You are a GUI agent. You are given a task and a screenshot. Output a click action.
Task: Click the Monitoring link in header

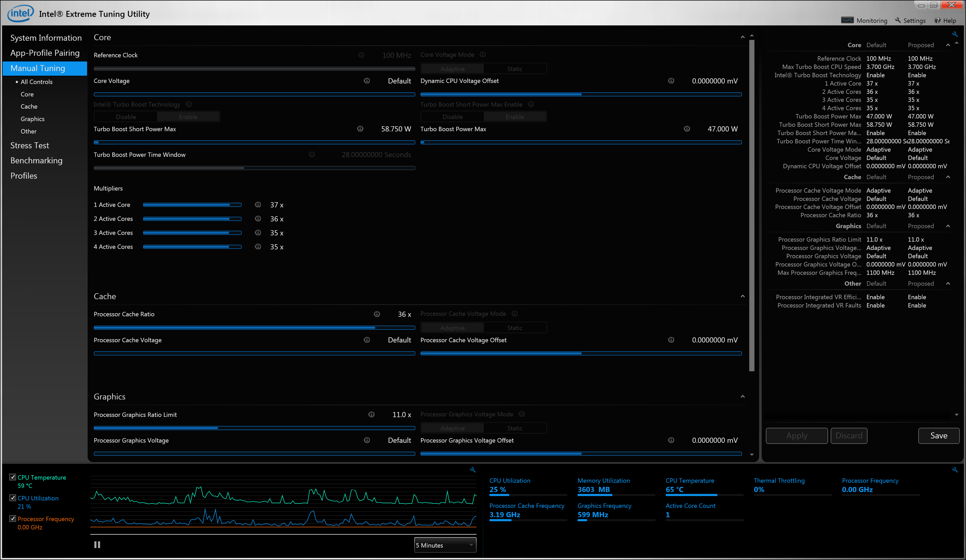872,21
